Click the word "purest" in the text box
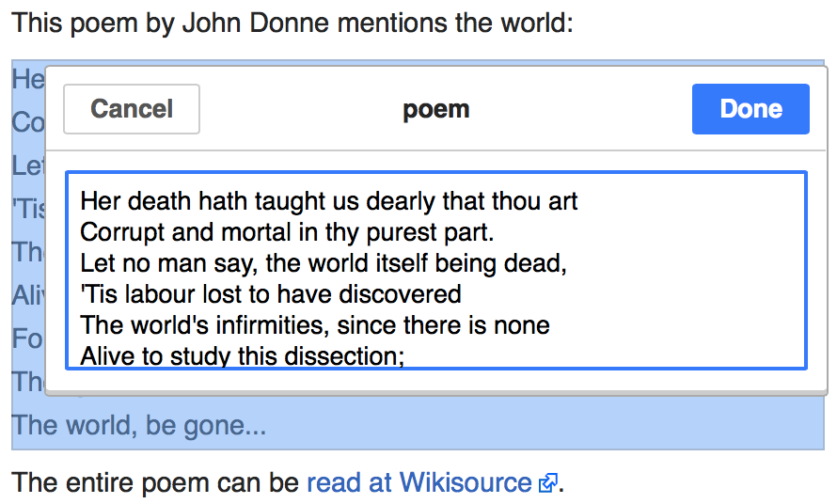837x504 pixels. click(403, 231)
